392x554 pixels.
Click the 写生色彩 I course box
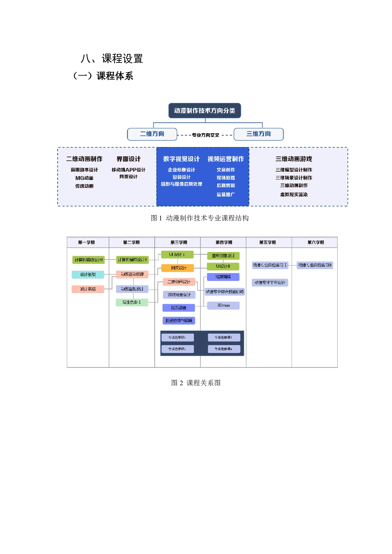(x=132, y=302)
